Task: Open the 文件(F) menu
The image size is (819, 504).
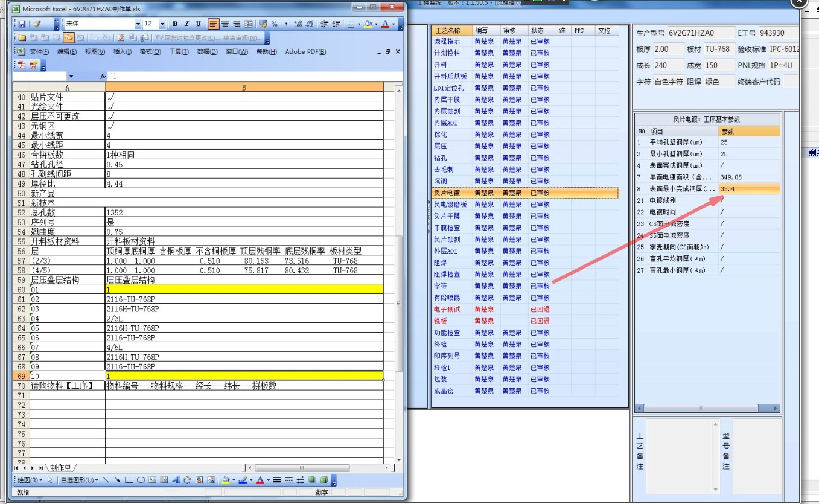Action: (39, 52)
